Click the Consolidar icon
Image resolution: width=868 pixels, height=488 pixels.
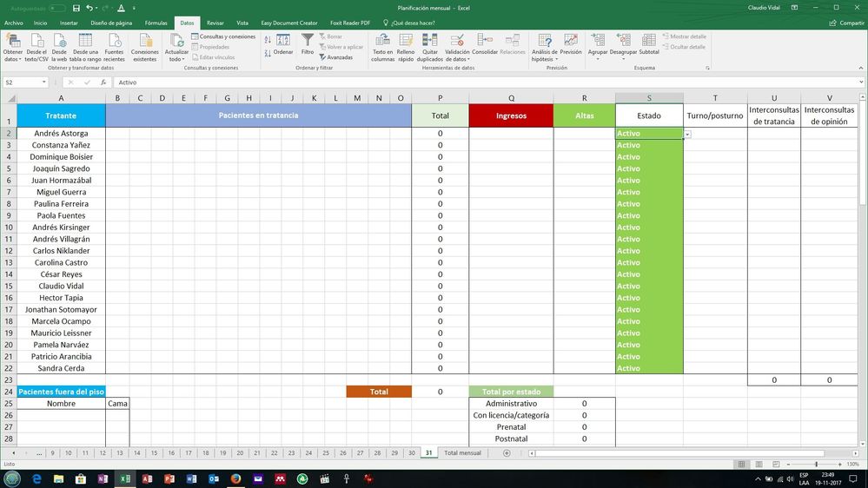[485, 43]
